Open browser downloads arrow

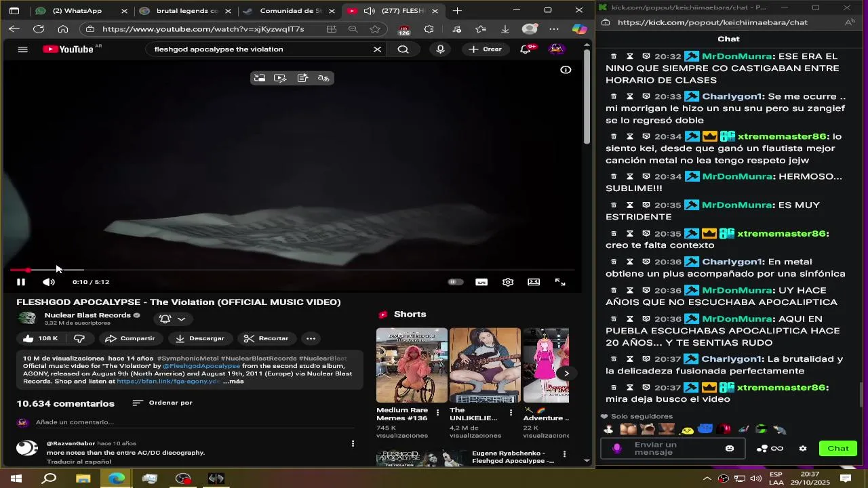[505, 29]
